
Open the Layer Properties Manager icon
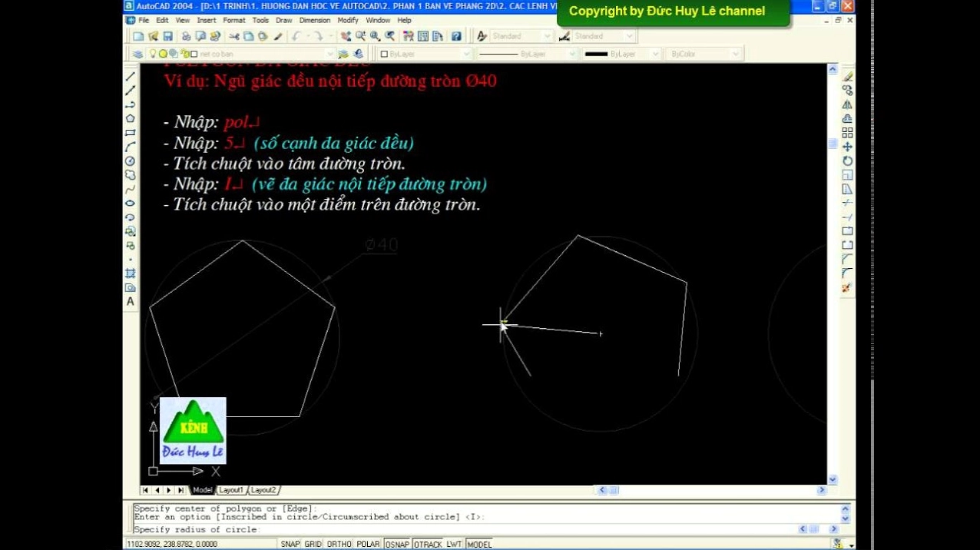coord(137,54)
